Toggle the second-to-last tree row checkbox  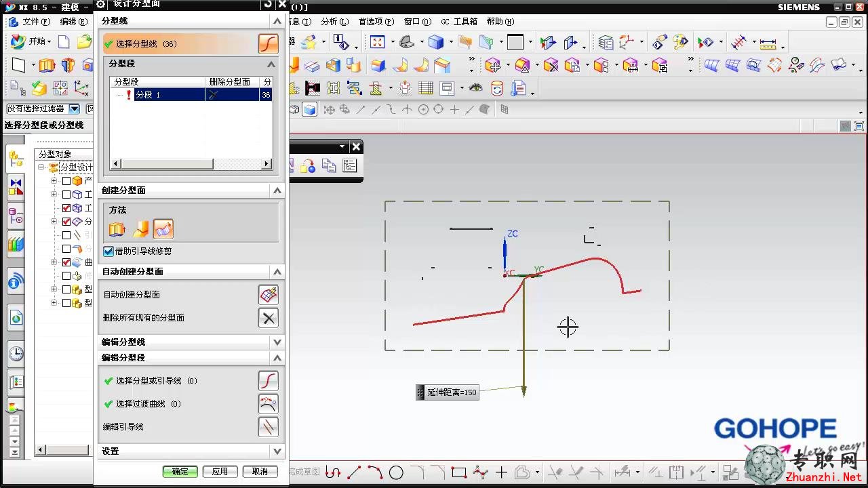(x=66, y=289)
